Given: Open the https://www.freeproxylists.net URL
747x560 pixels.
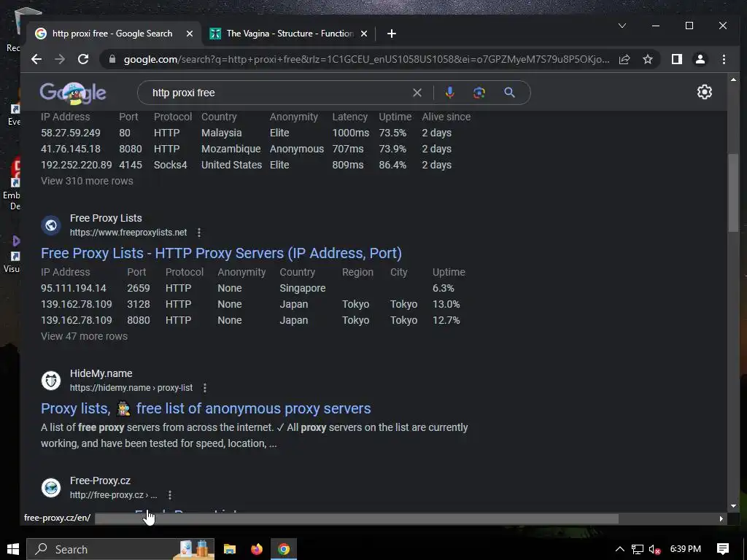Looking at the screenshot, I should (x=128, y=233).
